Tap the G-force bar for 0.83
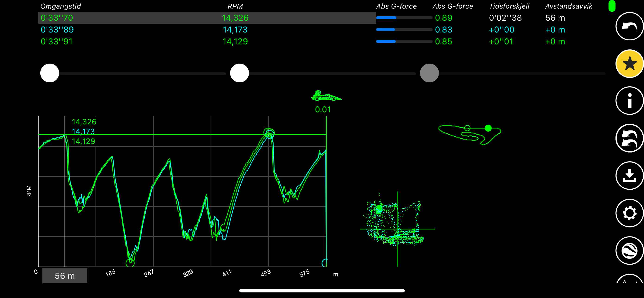 [404, 29]
